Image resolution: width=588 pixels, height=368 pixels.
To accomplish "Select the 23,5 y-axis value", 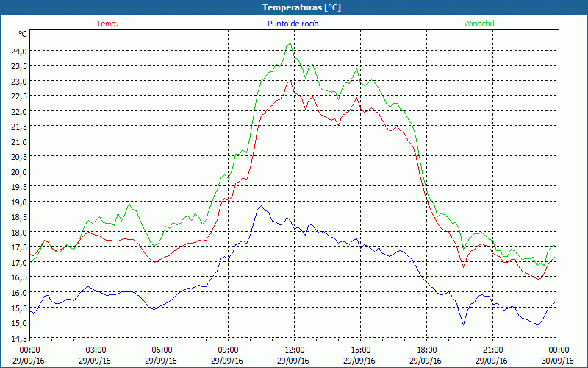I will coord(18,66).
